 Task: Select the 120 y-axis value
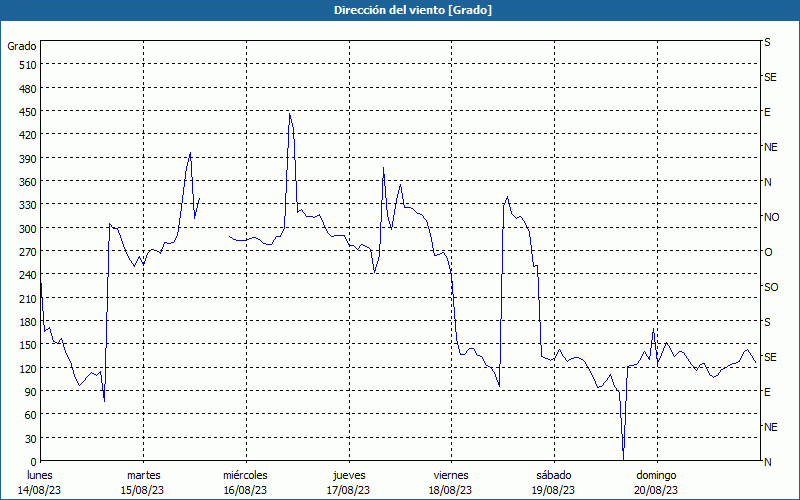click(28, 369)
